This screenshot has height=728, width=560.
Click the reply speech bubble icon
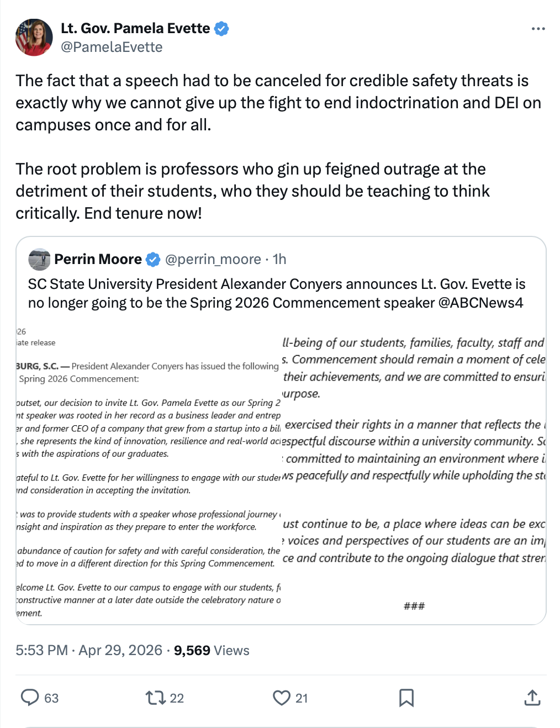click(x=30, y=698)
